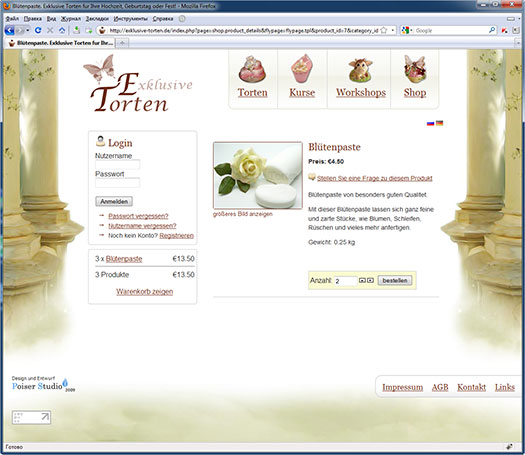
Task: Open the Google search engine selector
Action: 407,30
